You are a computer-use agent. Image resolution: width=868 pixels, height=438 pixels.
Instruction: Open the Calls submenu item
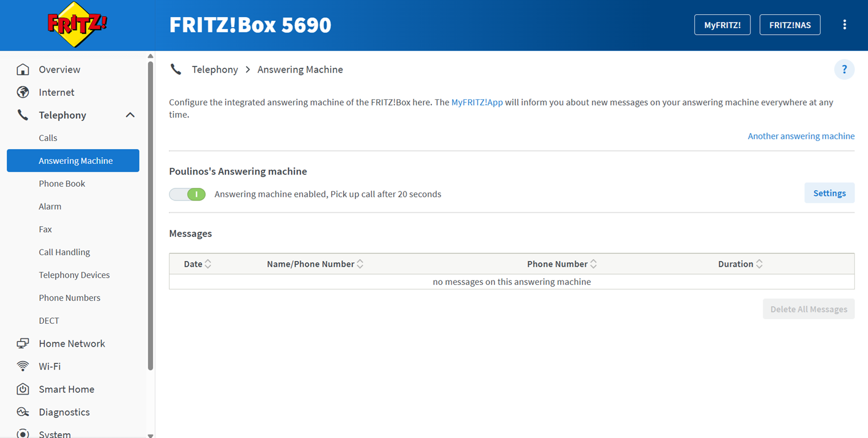pyautogui.click(x=48, y=138)
